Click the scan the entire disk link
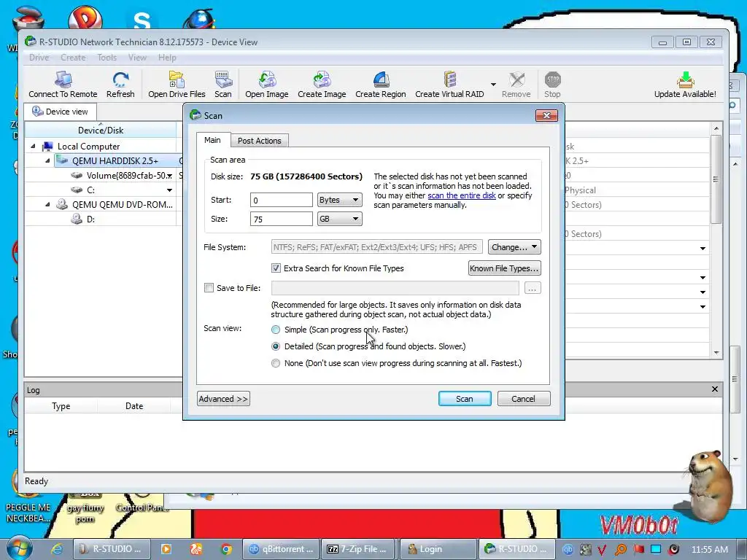The width and height of the screenshot is (747, 560). point(462,195)
